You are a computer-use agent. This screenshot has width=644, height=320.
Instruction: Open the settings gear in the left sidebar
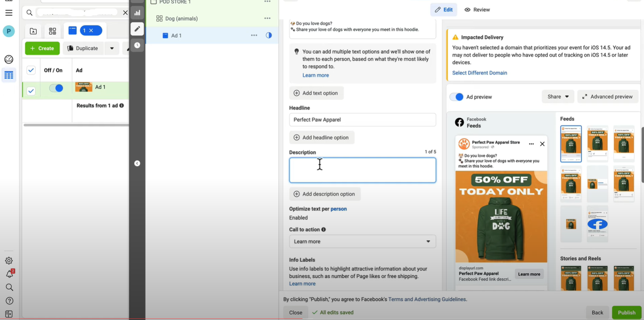(9, 261)
